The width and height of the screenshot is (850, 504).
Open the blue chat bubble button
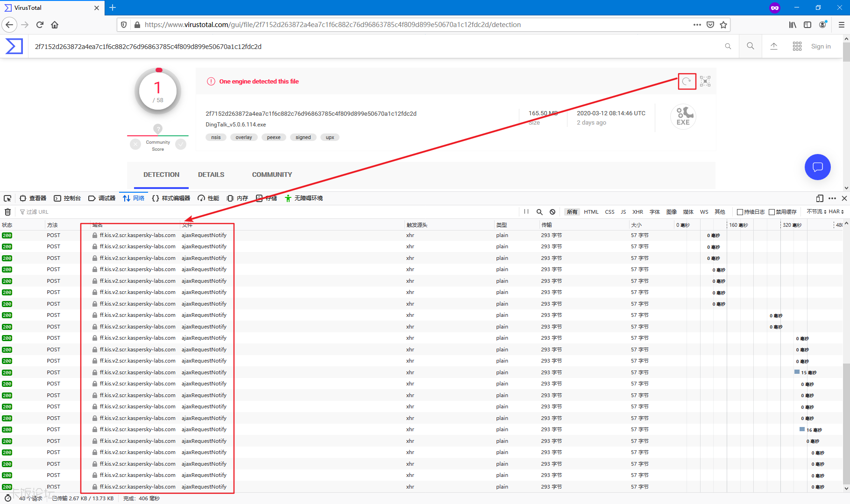pos(818,167)
